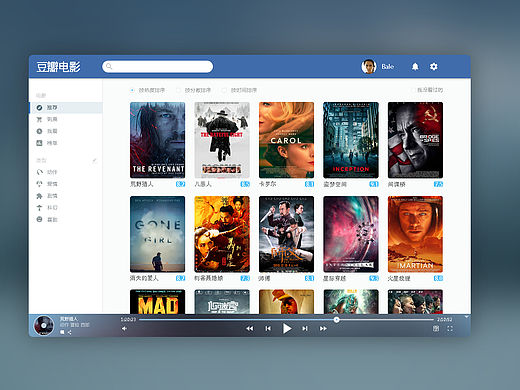The image size is (520, 390).
Task: Collapse the player bar with the corner arrow
Action: 466,317
